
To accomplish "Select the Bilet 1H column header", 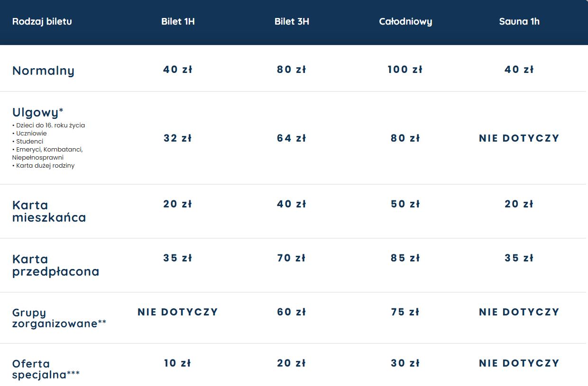I will [x=178, y=22].
